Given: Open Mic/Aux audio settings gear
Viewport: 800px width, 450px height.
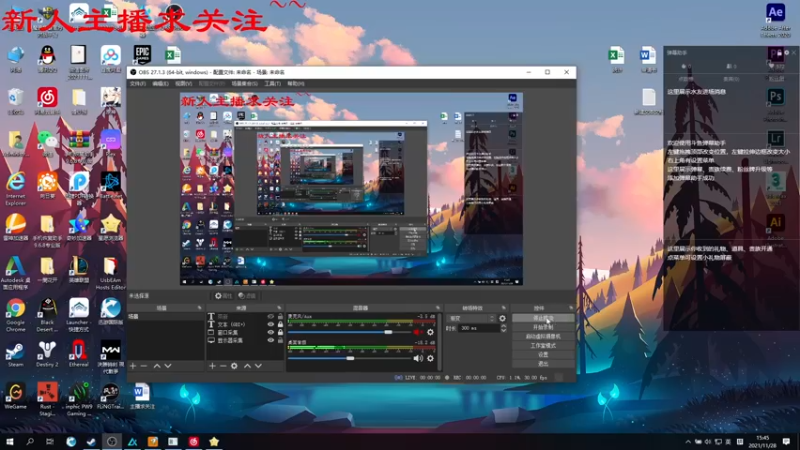Looking at the screenshot, I should point(430,332).
